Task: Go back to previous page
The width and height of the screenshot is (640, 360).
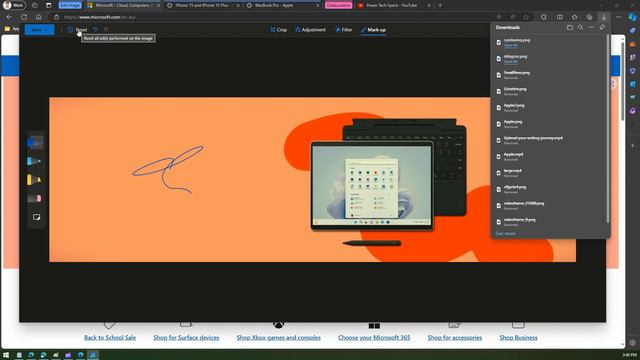Action: coord(9,17)
